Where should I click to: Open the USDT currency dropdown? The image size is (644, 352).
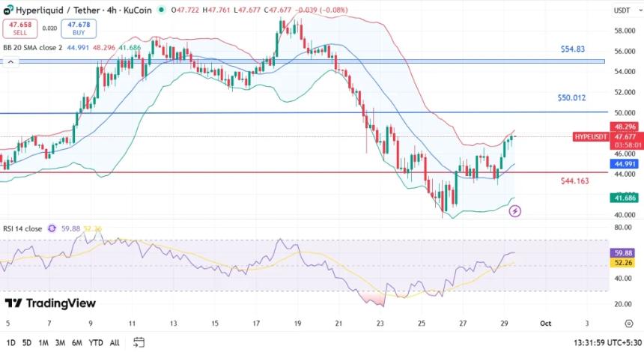[x=622, y=10]
